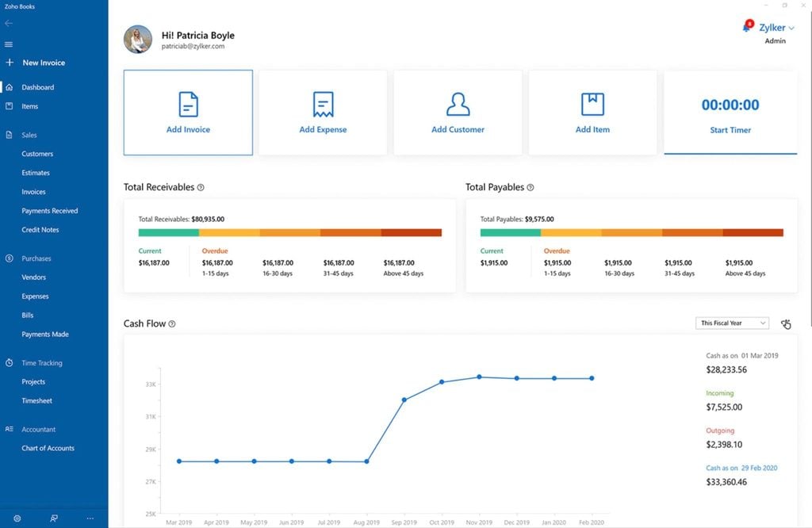Expand the Zylker organization dropdown
Viewport: 812px width, 528px height.
[776, 28]
